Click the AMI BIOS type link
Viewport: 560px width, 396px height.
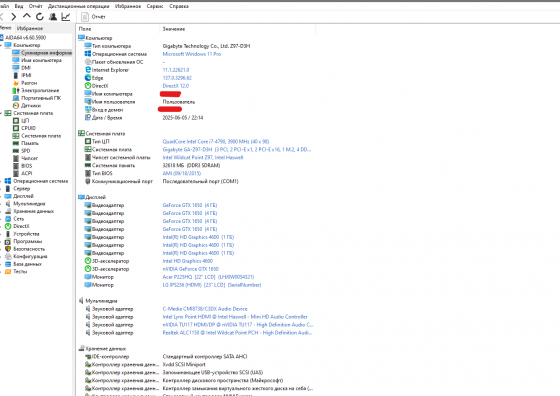point(182,173)
